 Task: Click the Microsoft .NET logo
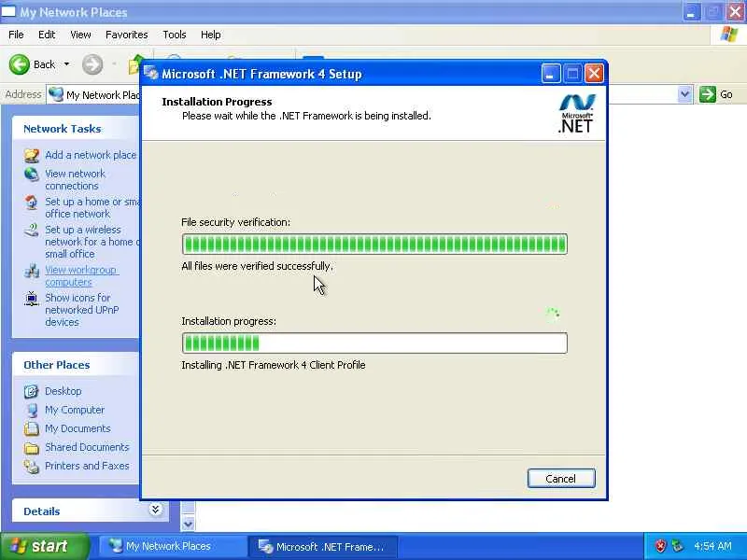[x=576, y=114]
